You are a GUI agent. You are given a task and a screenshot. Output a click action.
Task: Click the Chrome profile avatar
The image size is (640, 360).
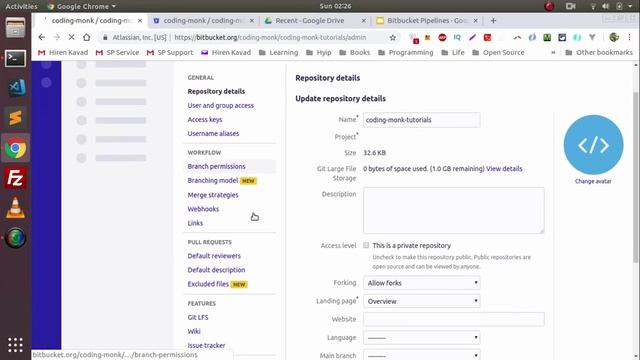click(x=614, y=37)
